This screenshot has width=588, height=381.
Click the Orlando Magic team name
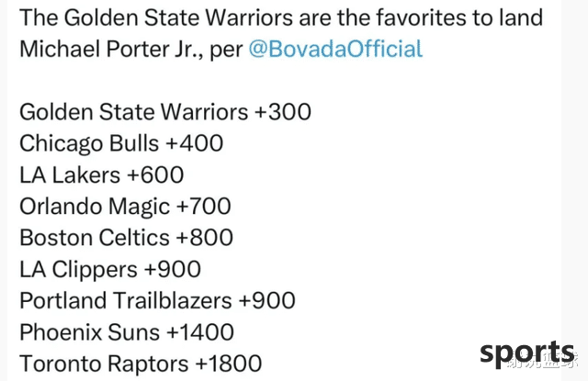pos(95,207)
